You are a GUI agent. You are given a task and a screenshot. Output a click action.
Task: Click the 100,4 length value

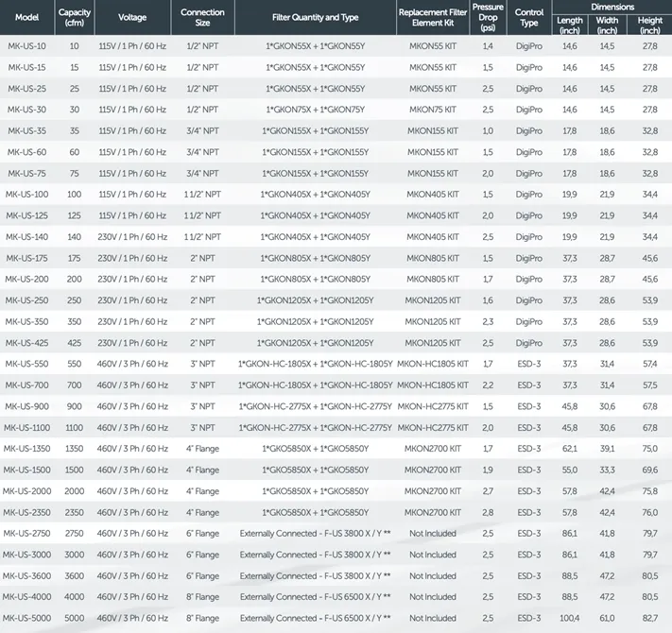point(570,618)
